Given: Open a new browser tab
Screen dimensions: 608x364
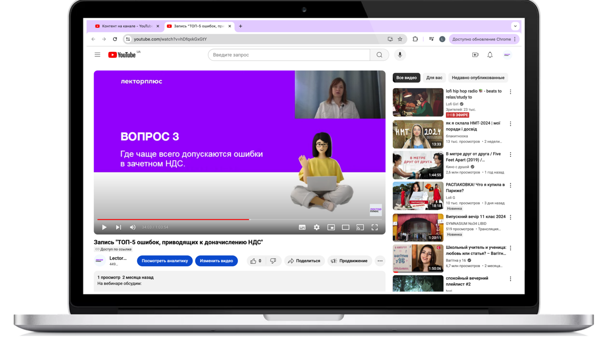Looking at the screenshot, I should [241, 26].
